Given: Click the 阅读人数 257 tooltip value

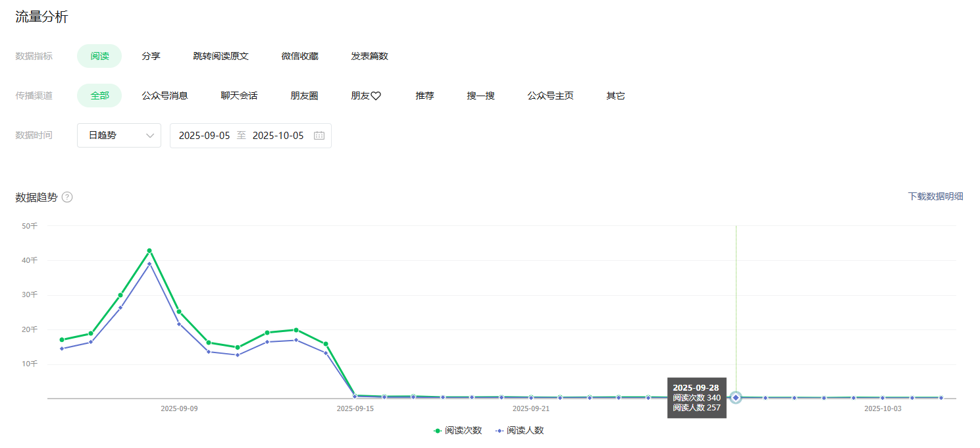Looking at the screenshot, I should coord(696,408).
